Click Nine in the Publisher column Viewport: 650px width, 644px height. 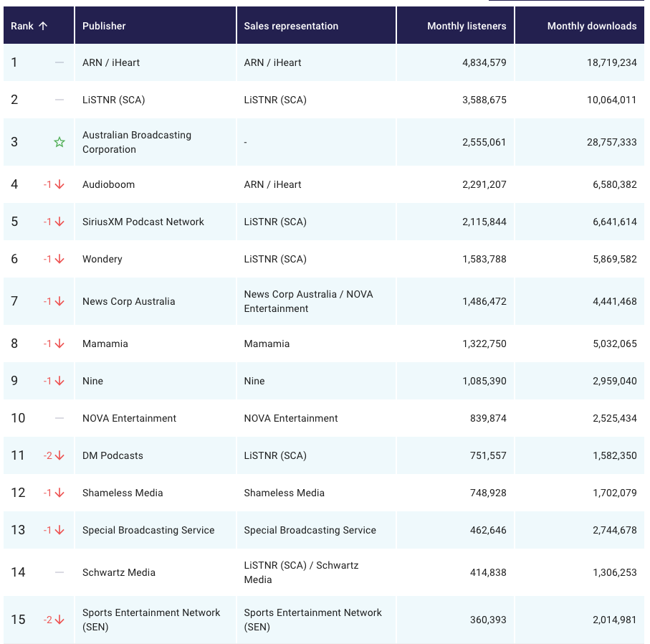93,382
